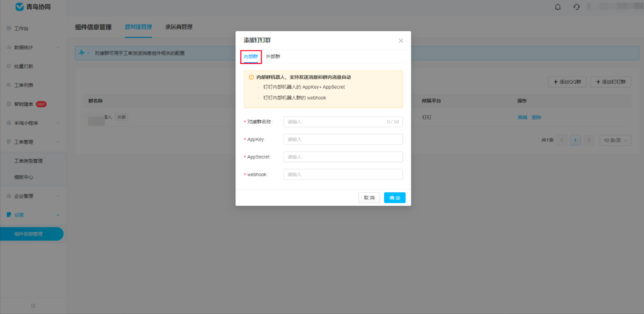Collapse 设置 sidebar menu

[x=33, y=215]
